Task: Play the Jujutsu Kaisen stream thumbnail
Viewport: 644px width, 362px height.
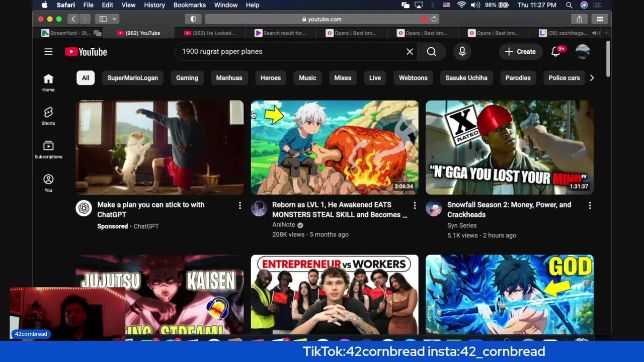Action: pyautogui.click(x=159, y=295)
